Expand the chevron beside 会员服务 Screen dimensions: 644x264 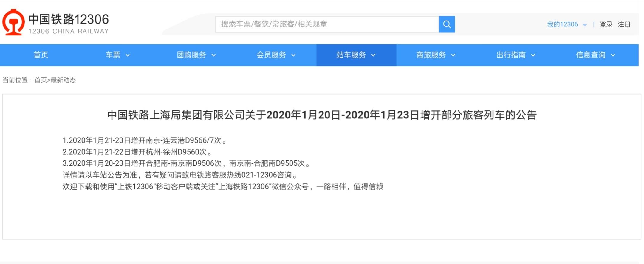pos(293,55)
